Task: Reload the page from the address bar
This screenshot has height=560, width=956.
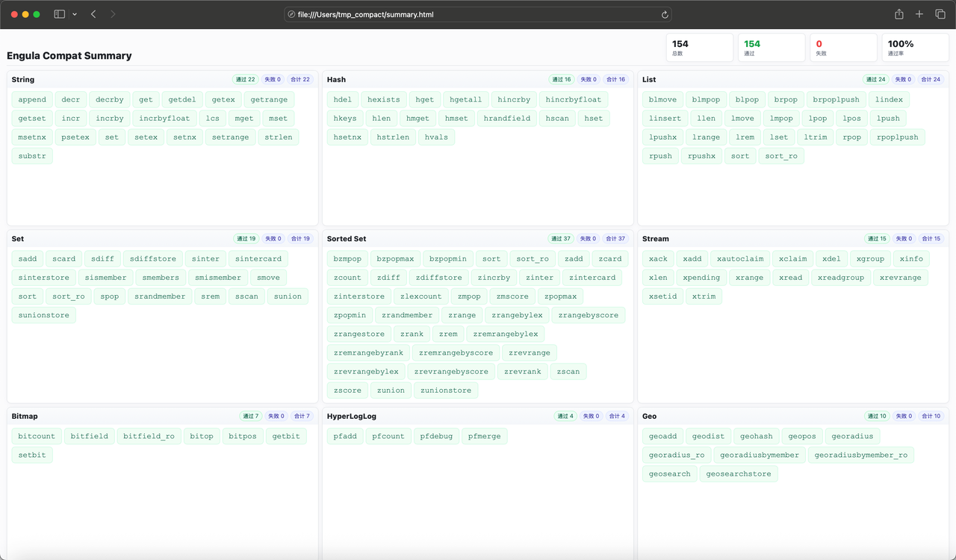Action: coord(665,14)
